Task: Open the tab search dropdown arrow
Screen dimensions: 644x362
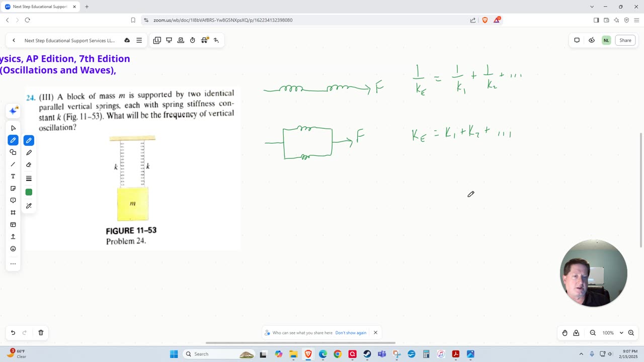Action: [x=592, y=7]
